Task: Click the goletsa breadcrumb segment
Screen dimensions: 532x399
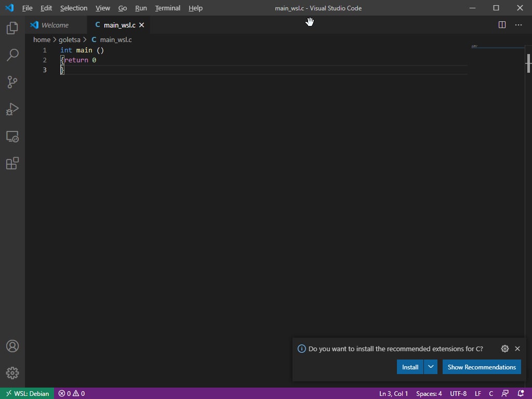Action: (70, 39)
